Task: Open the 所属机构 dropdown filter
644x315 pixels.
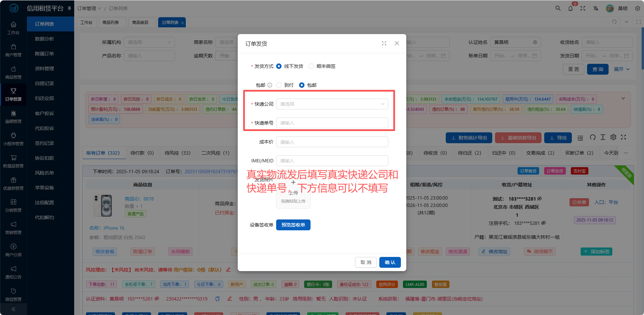Action: [x=149, y=42]
